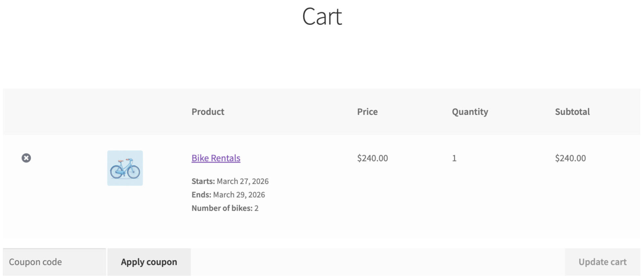This screenshot has height=280, width=644.
Task: Select the Product column header
Action: click(208, 112)
